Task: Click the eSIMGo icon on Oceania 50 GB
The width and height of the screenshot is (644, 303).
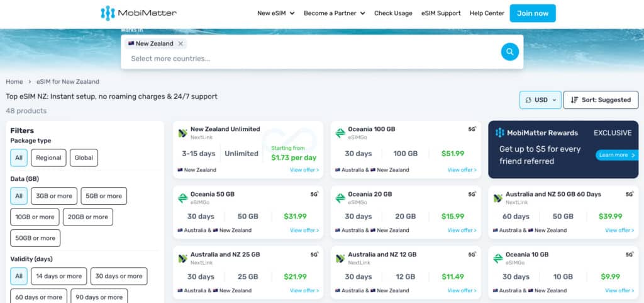Action: click(x=183, y=198)
